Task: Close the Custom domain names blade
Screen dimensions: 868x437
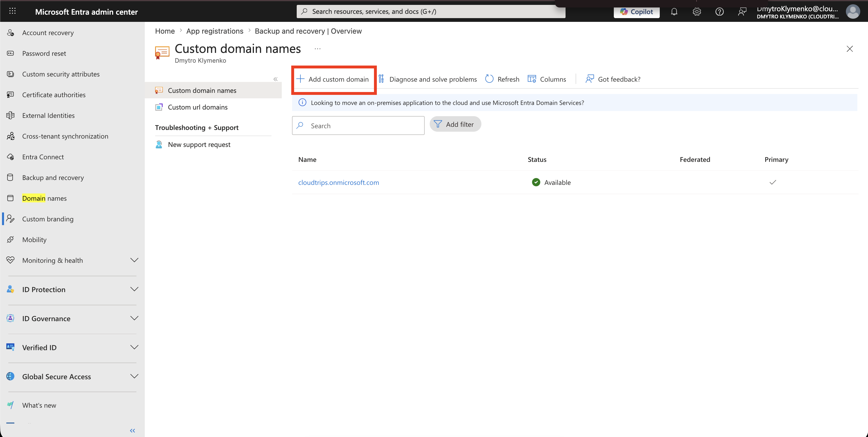Action: 849,49
